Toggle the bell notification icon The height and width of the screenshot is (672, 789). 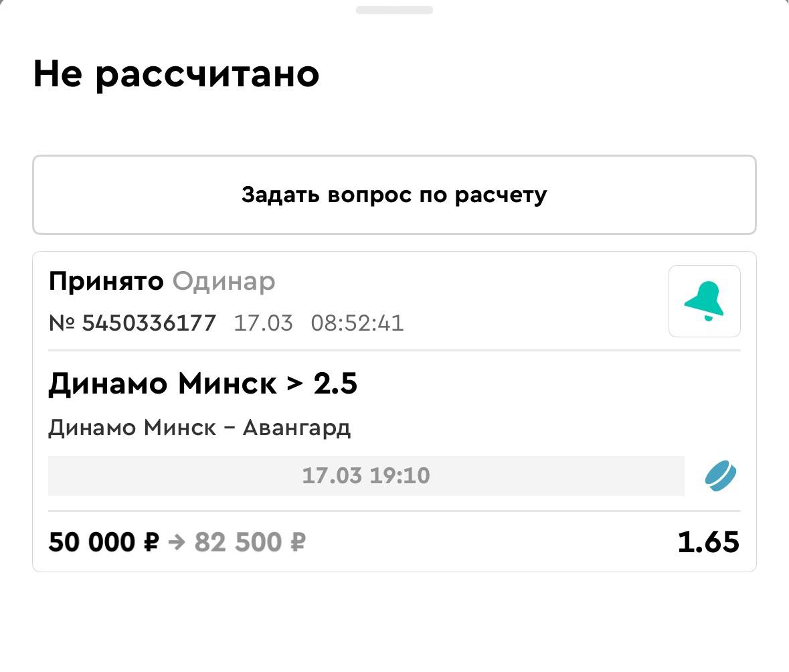(704, 301)
